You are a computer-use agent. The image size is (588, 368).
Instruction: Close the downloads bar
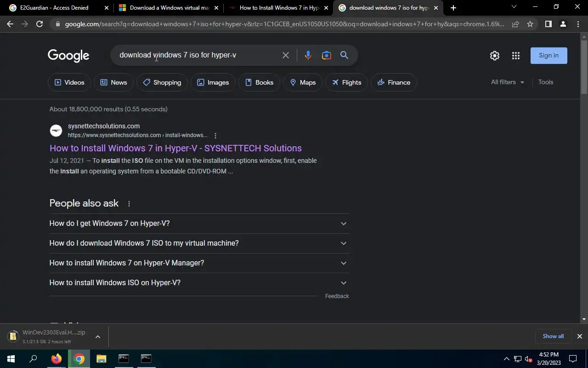tap(580, 336)
